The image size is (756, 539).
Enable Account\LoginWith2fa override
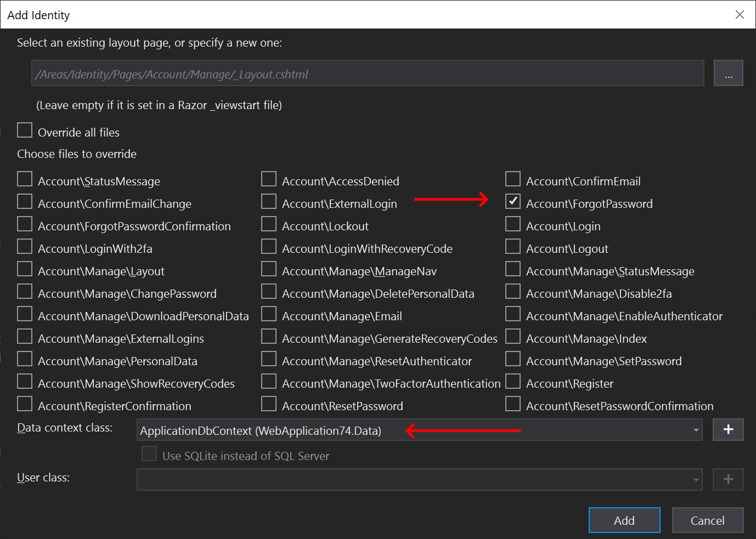[x=24, y=246]
